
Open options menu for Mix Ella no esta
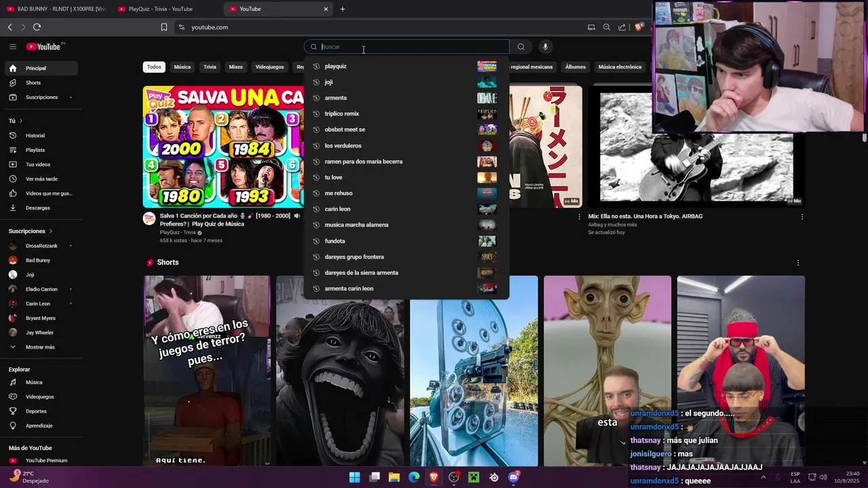(x=802, y=217)
